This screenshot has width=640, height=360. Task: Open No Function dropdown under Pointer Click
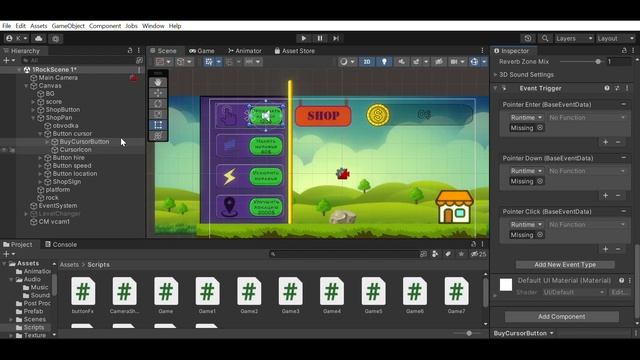click(x=587, y=224)
